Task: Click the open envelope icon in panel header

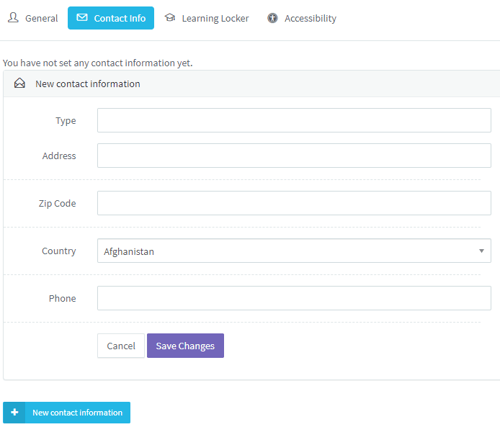Action: (19, 83)
